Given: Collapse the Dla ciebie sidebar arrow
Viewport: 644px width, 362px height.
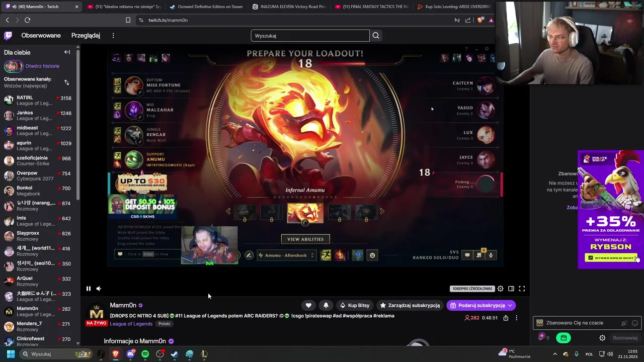Looking at the screenshot, I should pos(67,52).
